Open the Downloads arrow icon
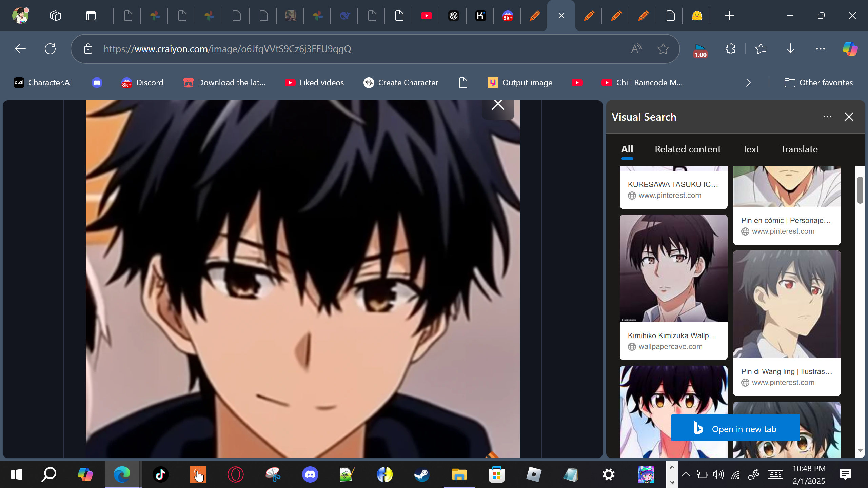 coord(790,49)
